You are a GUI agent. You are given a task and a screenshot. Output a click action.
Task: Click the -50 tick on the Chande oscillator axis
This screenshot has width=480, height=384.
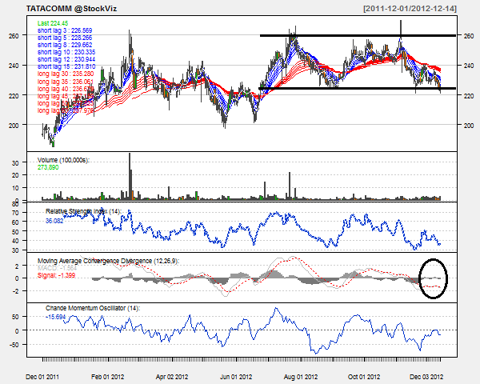tap(14, 345)
